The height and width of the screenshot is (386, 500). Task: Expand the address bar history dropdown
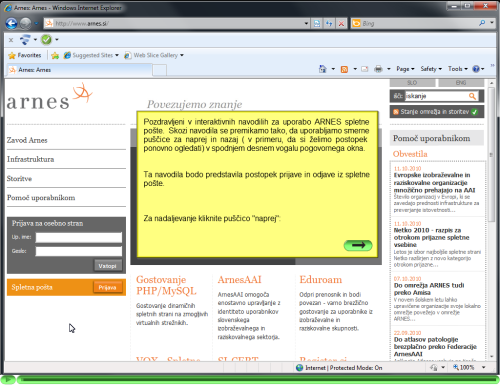click(x=306, y=23)
